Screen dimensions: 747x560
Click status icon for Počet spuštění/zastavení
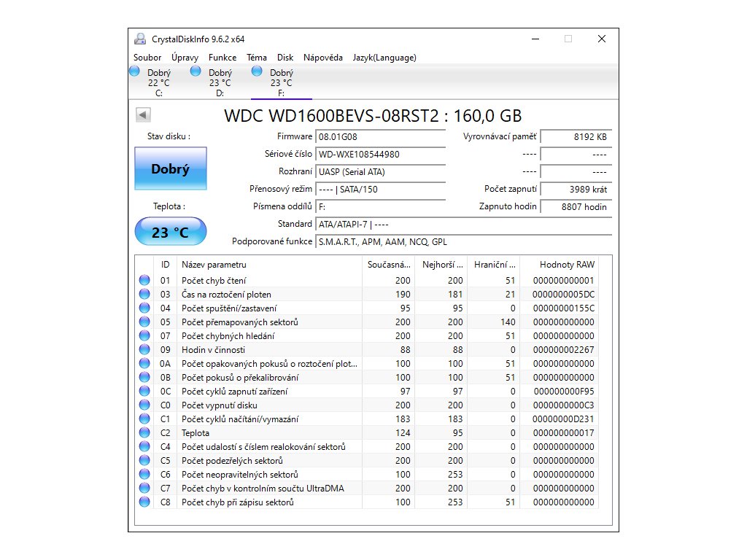tap(144, 308)
